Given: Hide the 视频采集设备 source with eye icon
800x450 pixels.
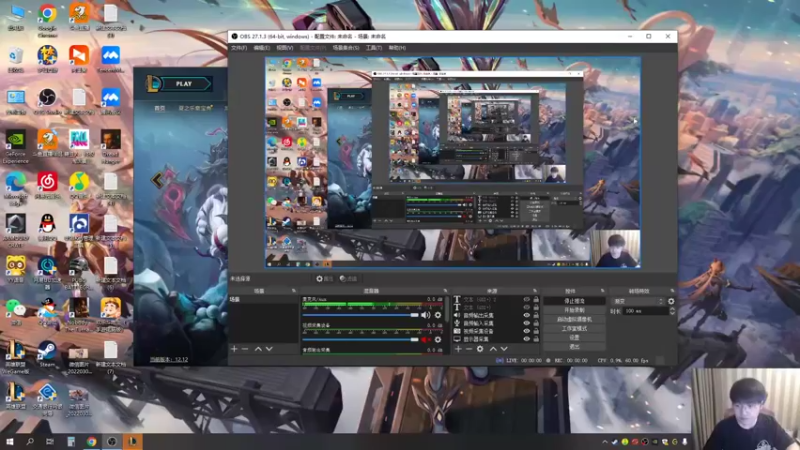Looking at the screenshot, I should [527, 331].
